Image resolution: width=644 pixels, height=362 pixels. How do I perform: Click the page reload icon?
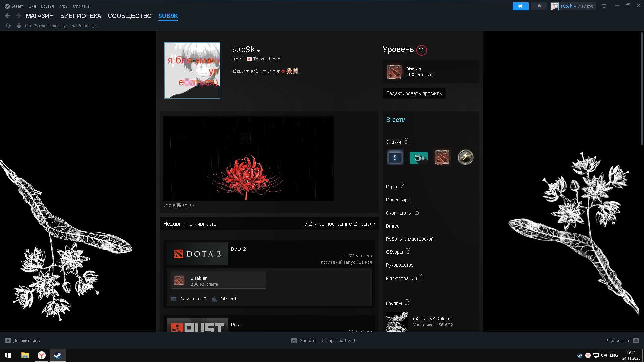click(x=8, y=26)
